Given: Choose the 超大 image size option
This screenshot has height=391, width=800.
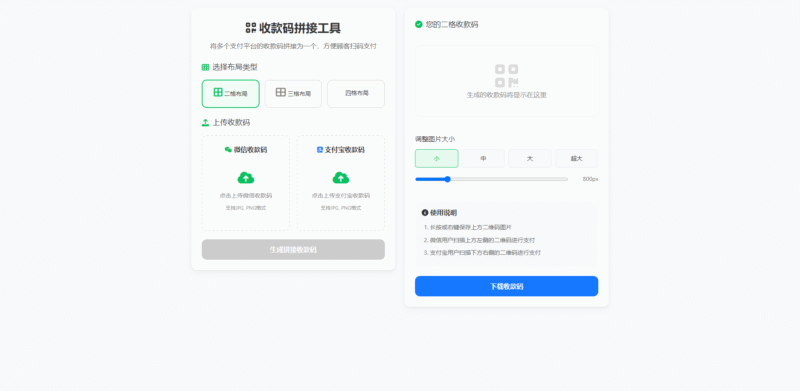Looking at the screenshot, I should click(x=577, y=158).
